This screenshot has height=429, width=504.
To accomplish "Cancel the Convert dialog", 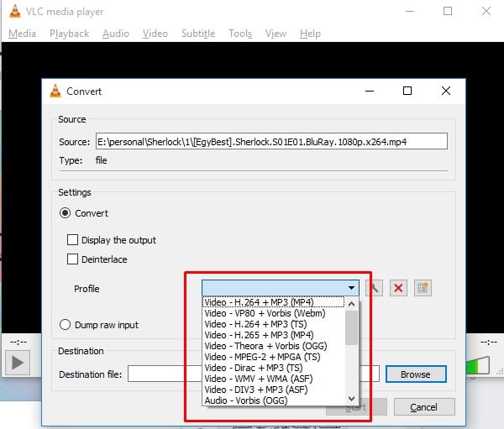I will coord(423,407).
